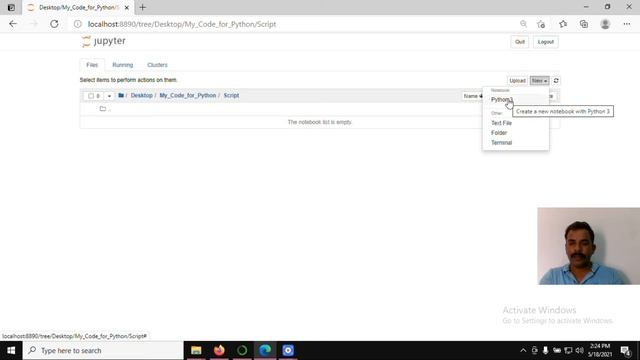Open the volume control in system tray
This screenshot has width=640, height=360.
579,351
